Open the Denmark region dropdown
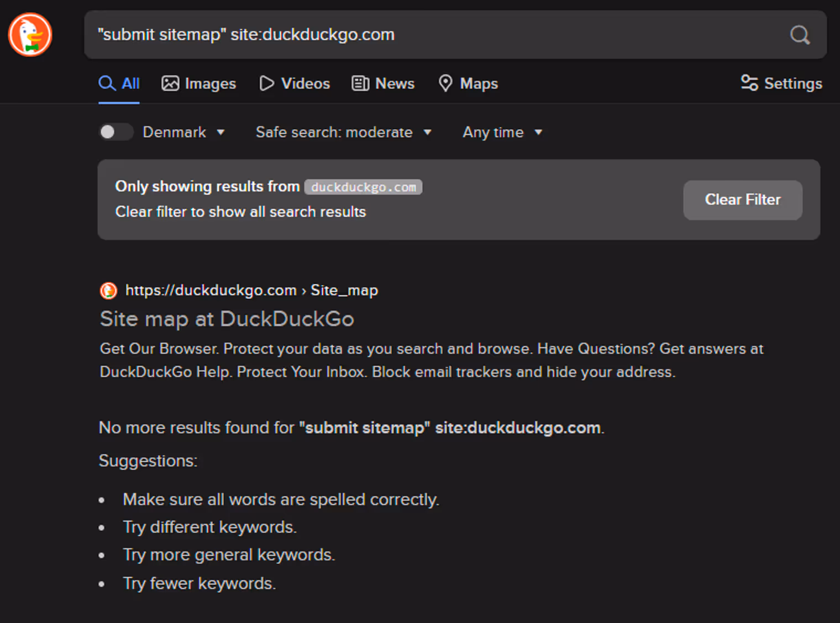Screen dimensions: 840x623 tap(184, 132)
